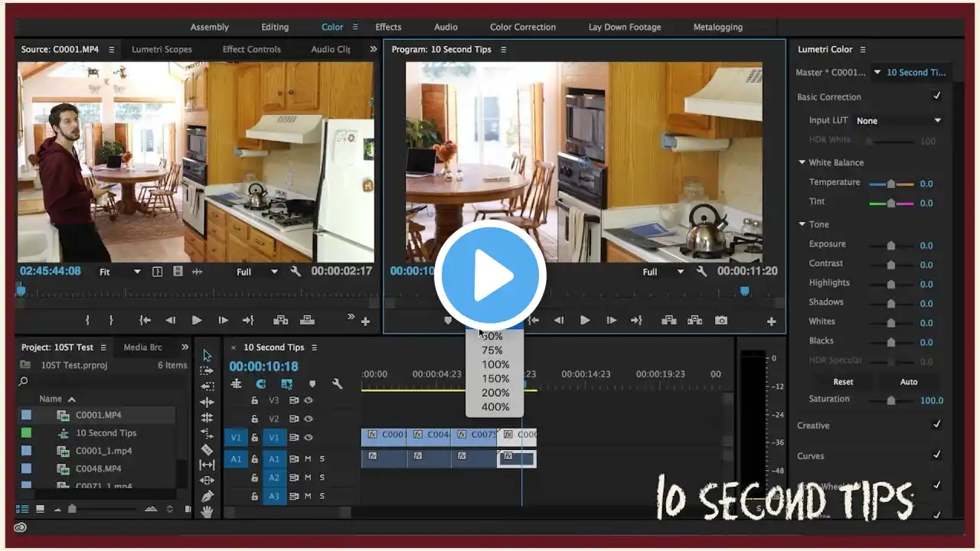Toggle timeline snap magnet icon
Viewport: 980px width, 551px height.
click(x=261, y=384)
